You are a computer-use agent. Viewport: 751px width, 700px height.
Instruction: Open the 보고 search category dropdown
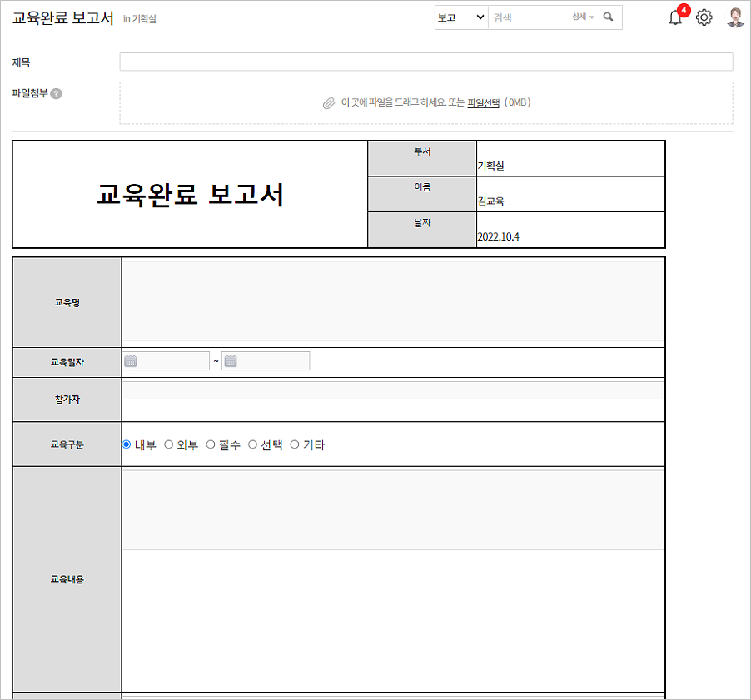point(461,17)
